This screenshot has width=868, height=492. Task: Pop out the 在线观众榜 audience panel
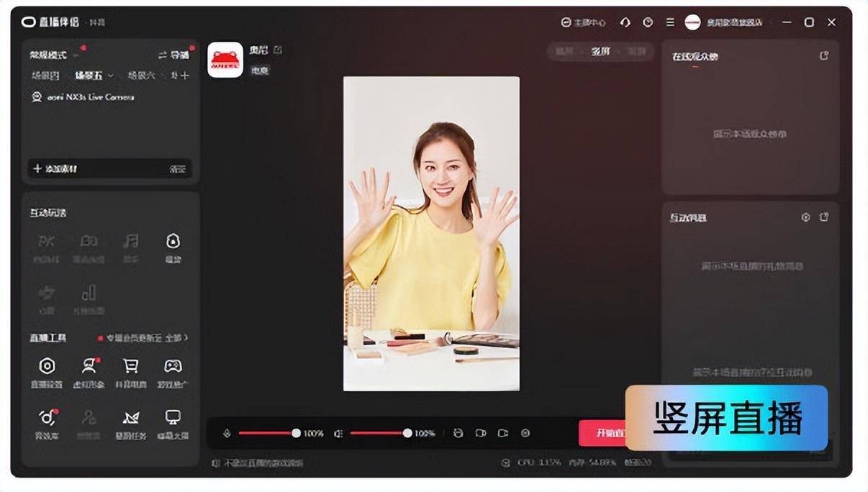tap(824, 56)
